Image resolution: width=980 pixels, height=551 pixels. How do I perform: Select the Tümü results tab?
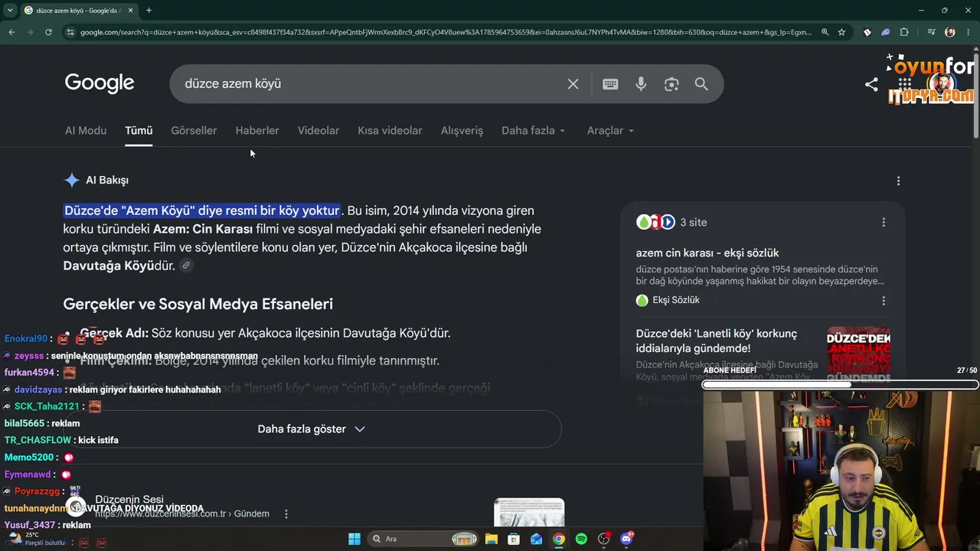click(139, 130)
